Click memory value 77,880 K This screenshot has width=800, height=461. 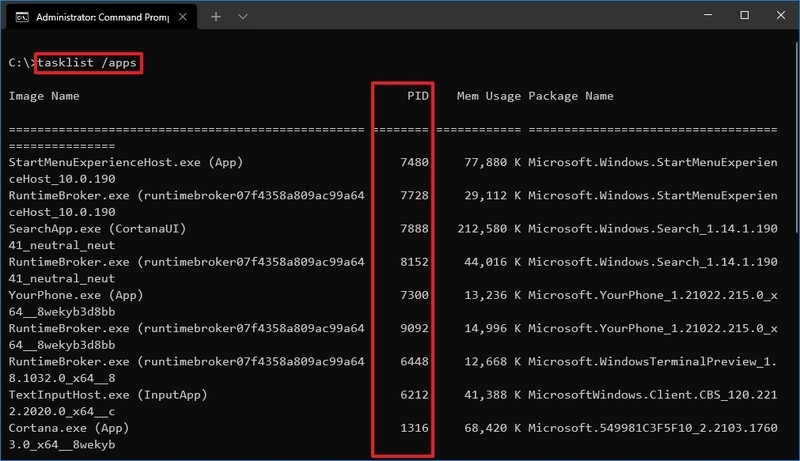(493, 162)
